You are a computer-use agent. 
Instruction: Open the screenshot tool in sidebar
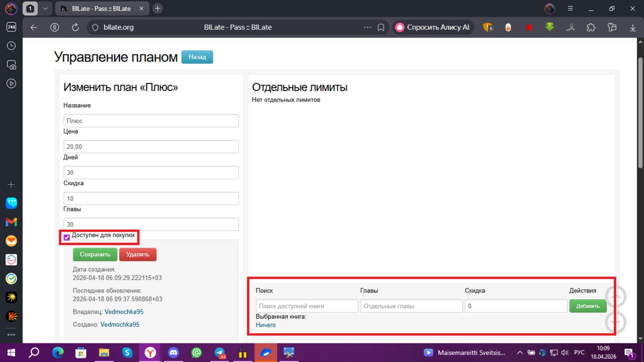coord(11,65)
